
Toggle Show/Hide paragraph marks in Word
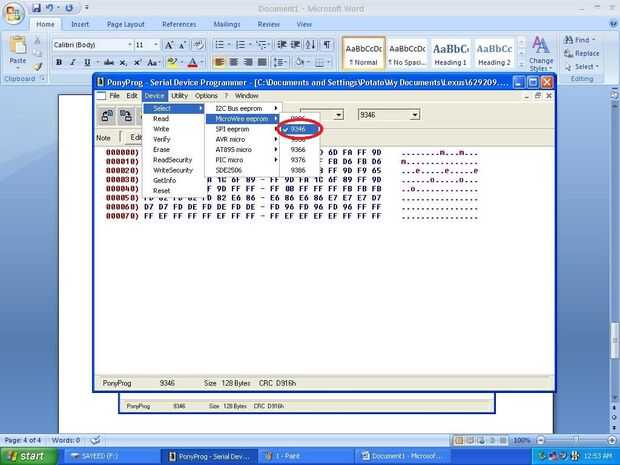[x=327, y=45]
